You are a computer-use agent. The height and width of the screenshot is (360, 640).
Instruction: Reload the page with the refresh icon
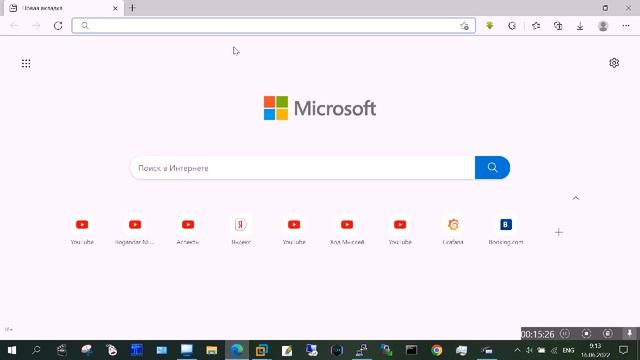pyautogui.click(x=58, y=26)
